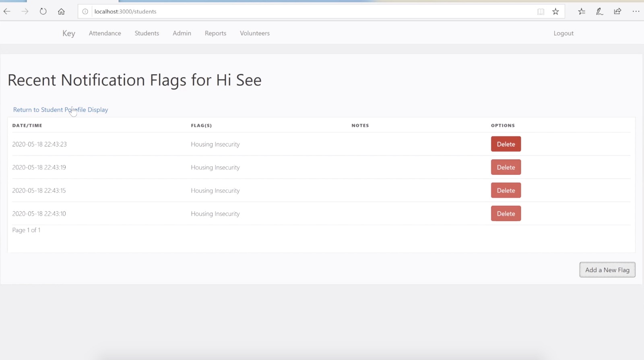Viewport: 644px width, 360px height.
Task: Click the browser refresh icon
Action: coord(43,11)
